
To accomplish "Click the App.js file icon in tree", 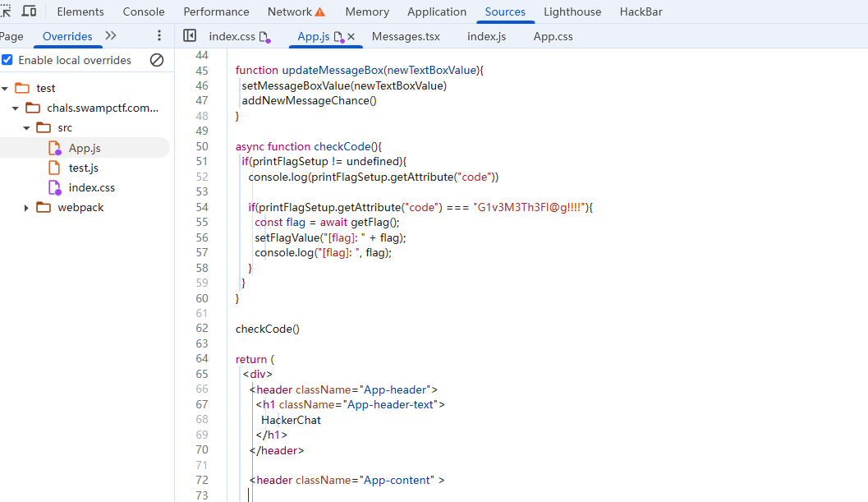I will (55, 148).
